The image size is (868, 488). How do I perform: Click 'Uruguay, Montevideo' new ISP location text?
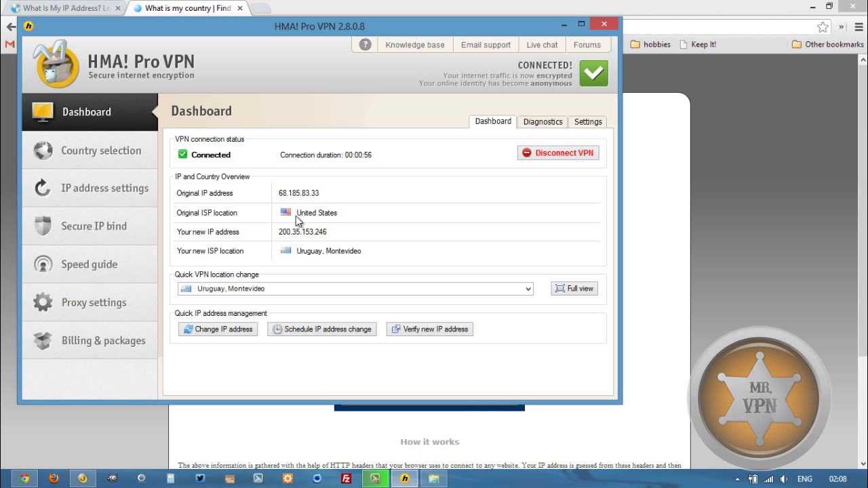pos(329,251)
